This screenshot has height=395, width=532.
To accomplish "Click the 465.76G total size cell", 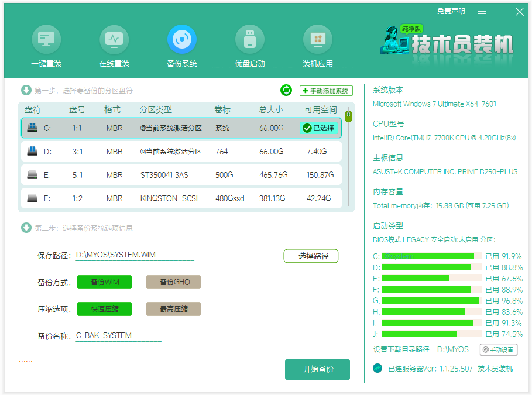I will point(273,175).
